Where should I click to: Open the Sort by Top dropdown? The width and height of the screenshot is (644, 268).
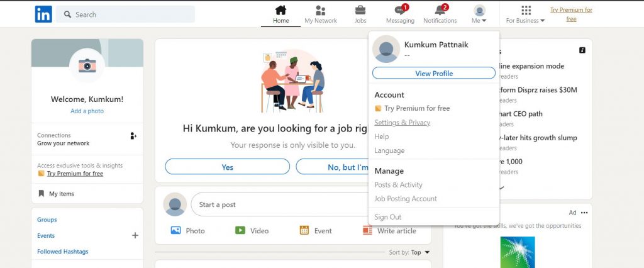tap(420, 252)
